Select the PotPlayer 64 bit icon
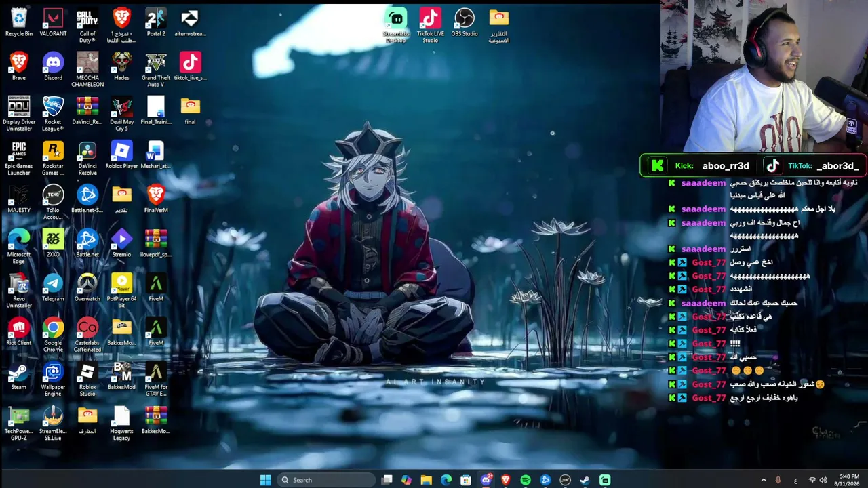868x488 pixels. click(121, 290)
